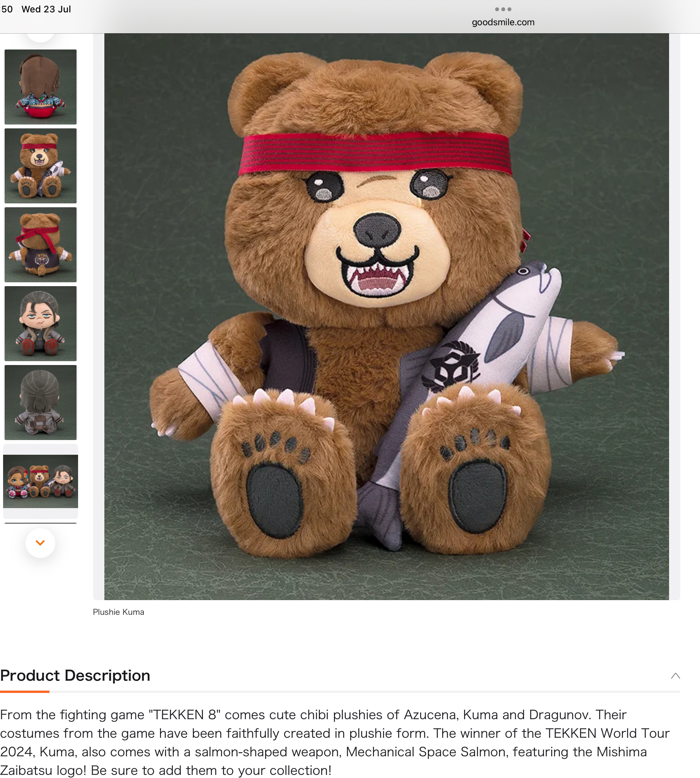Click the Plushie Kuma image caption

119,612
